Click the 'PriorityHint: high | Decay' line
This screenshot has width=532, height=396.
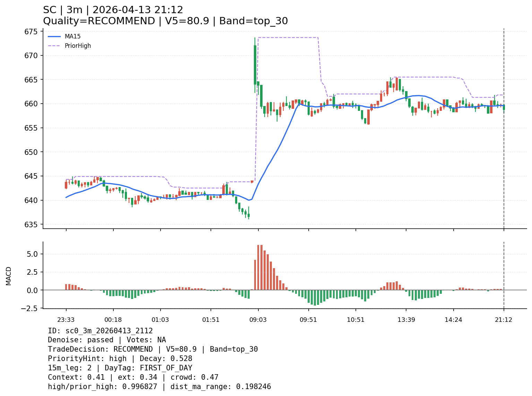click(x=120, y=359)
